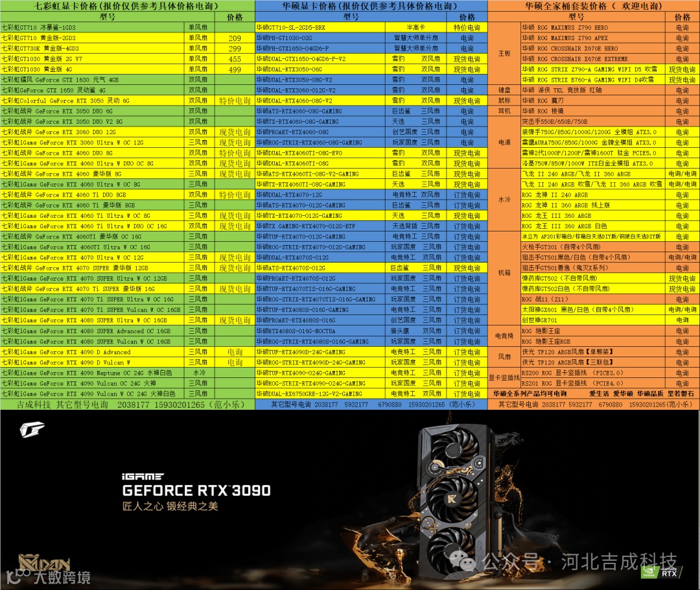Select 华硕 游侠 TKL 竞技版 红轴 row
The height and width of the screenshot is (590, 700).
tap(611, 90)
